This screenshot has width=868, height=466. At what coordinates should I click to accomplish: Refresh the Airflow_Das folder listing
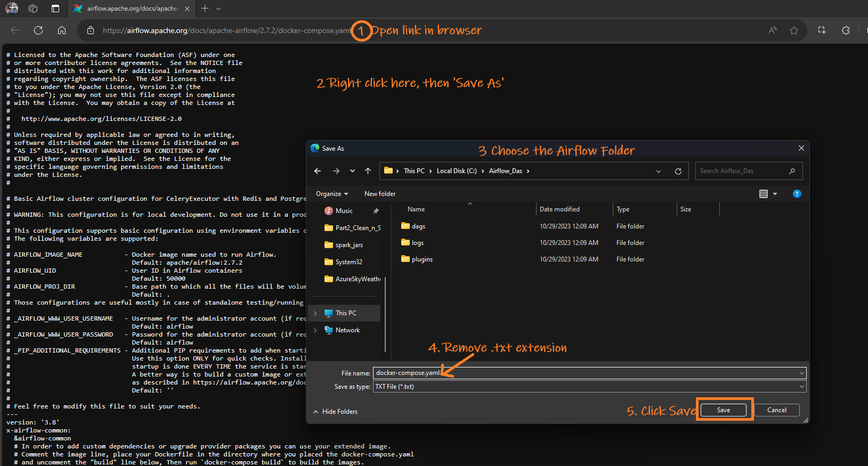[678, 171]
